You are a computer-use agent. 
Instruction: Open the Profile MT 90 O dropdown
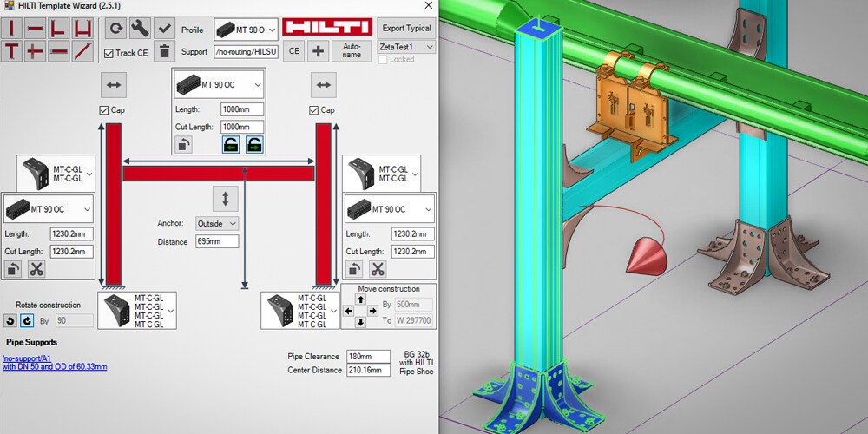pos(246,30)
